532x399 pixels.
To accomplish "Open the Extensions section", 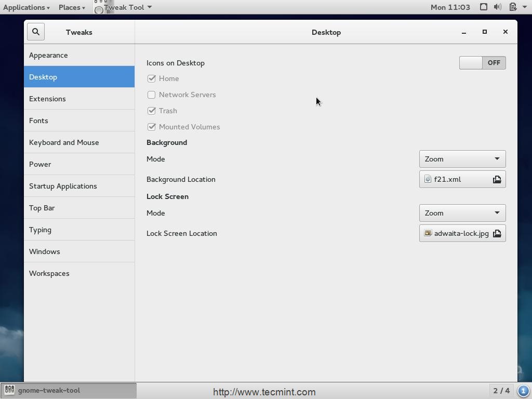I will [79, 99].
